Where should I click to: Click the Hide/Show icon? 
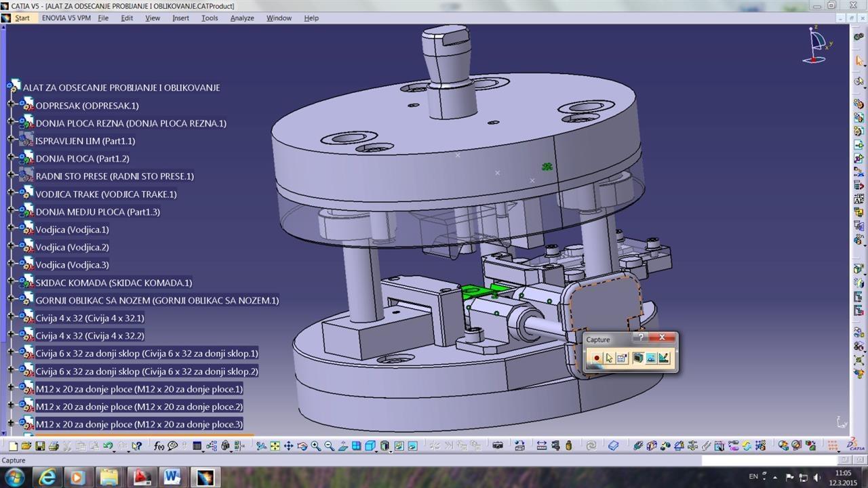click(x=399, y=446)
